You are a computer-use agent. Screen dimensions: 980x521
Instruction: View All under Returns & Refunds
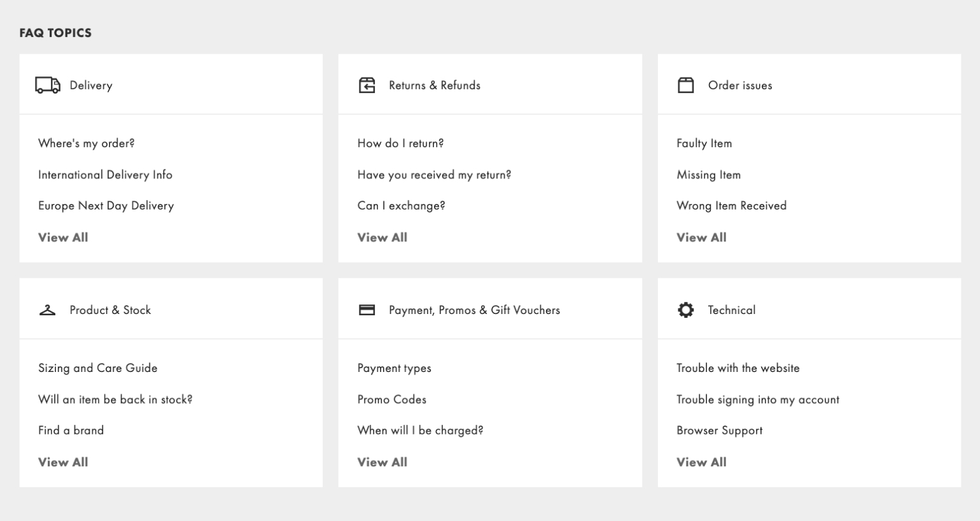(382, 238)
